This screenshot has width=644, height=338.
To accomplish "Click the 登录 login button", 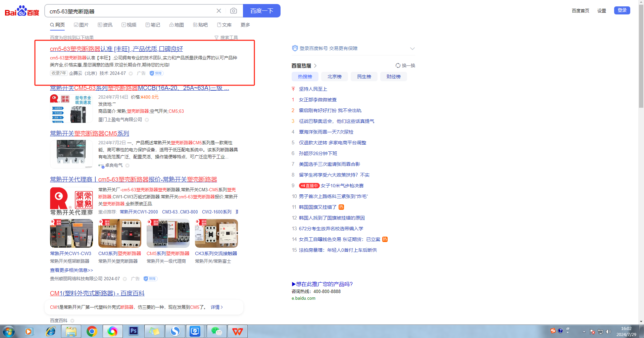I will (622, 10).
